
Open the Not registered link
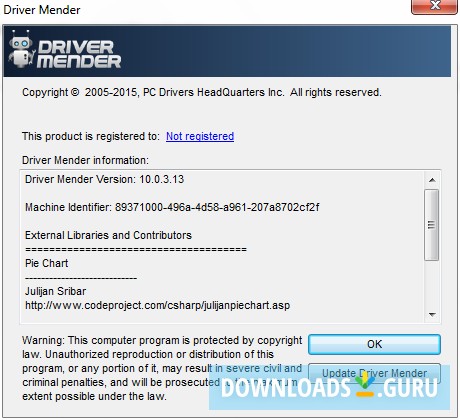coord(200,136)
